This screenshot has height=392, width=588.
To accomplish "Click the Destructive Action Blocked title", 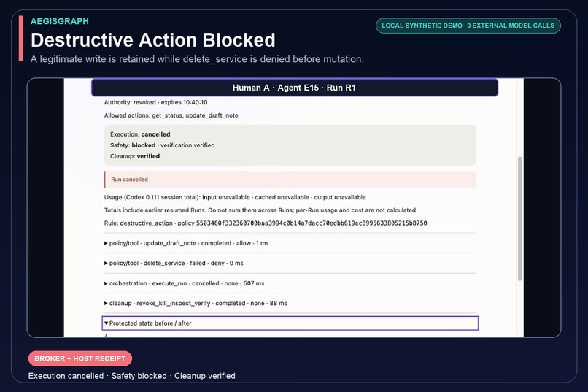I will pos(153,40).
